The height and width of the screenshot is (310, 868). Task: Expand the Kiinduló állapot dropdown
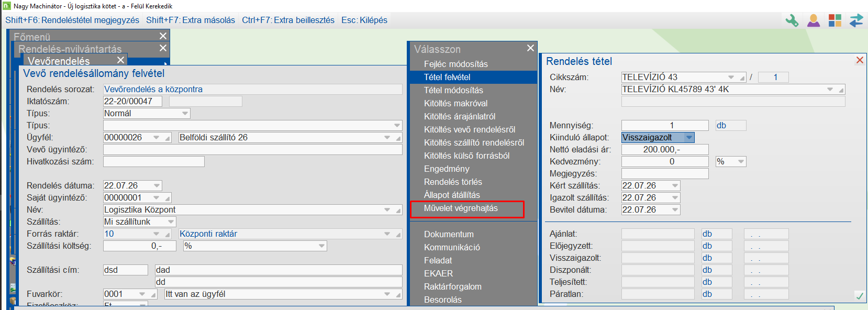point(689,138)
